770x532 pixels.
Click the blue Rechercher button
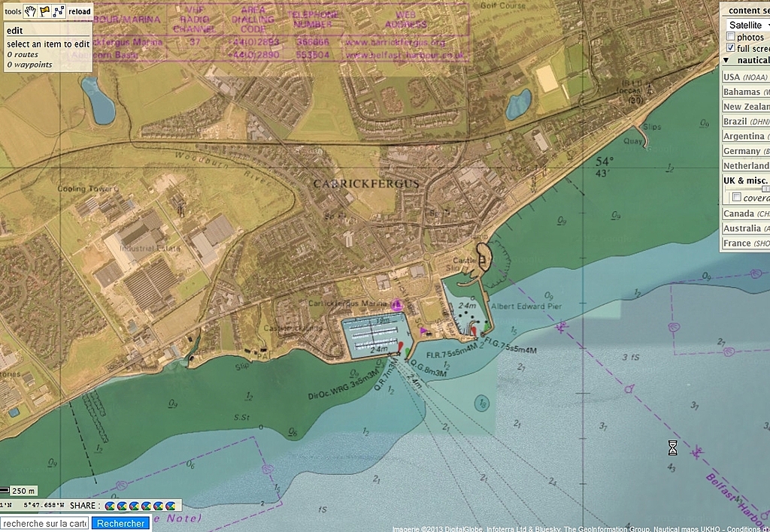coord(121,523)
